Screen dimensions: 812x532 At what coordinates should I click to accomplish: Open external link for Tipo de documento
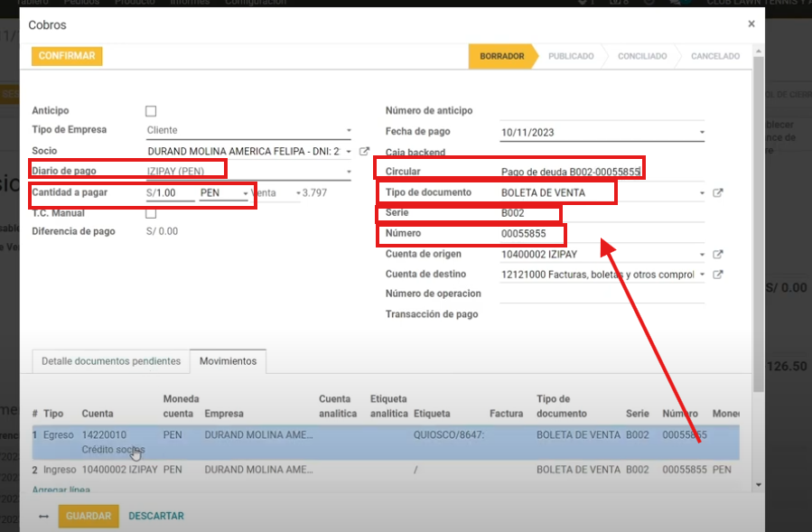tap(718, 192)
